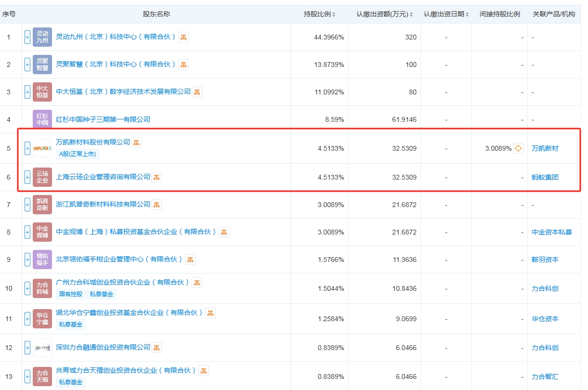Screen dimensions: 588x390
Task: Open structure icon for 中金观博（上海）私募投资基金合伙企业
Action: point(224,232)
